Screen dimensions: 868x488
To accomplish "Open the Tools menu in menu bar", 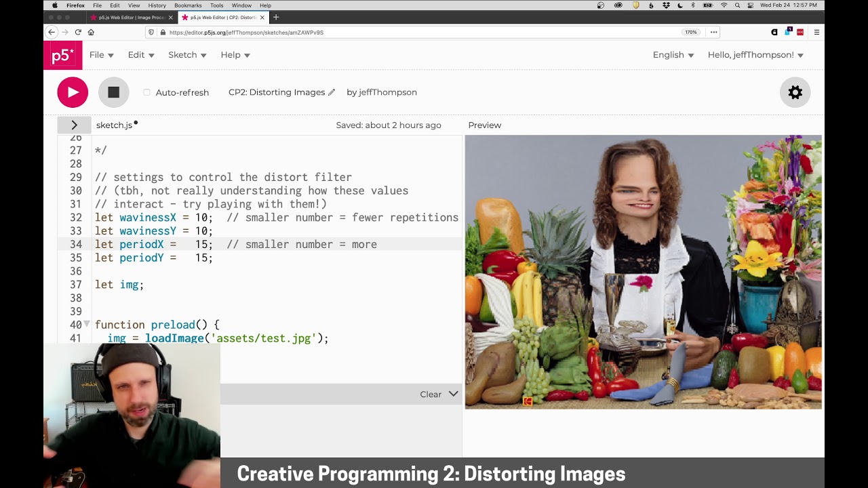I will [x=216, y=5].
